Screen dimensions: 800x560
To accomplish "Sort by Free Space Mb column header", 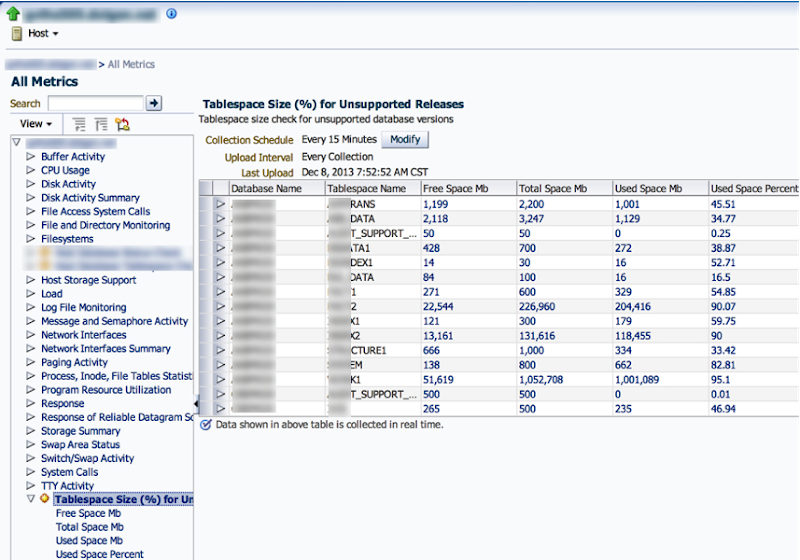I will pyautogui.click(x=468, y=189).
